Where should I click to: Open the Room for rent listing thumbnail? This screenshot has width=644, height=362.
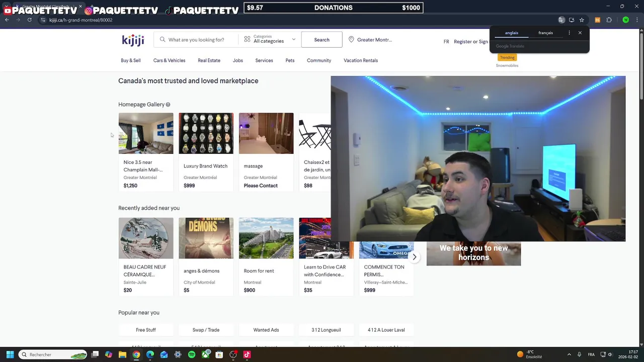tap(266, 238)
